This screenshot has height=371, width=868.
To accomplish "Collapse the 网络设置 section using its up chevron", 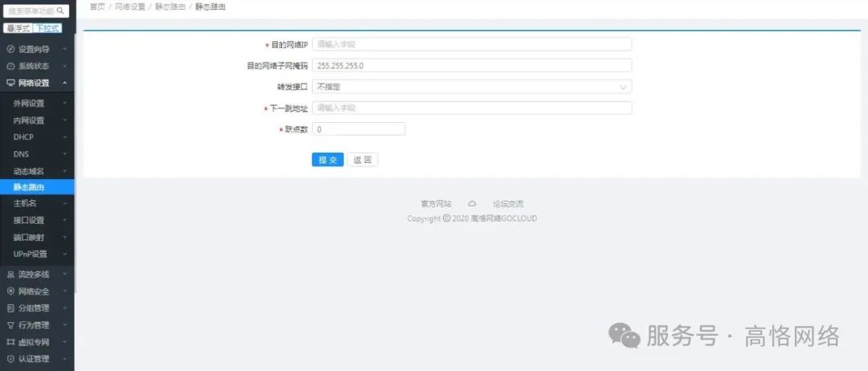I will coord(65,83).
